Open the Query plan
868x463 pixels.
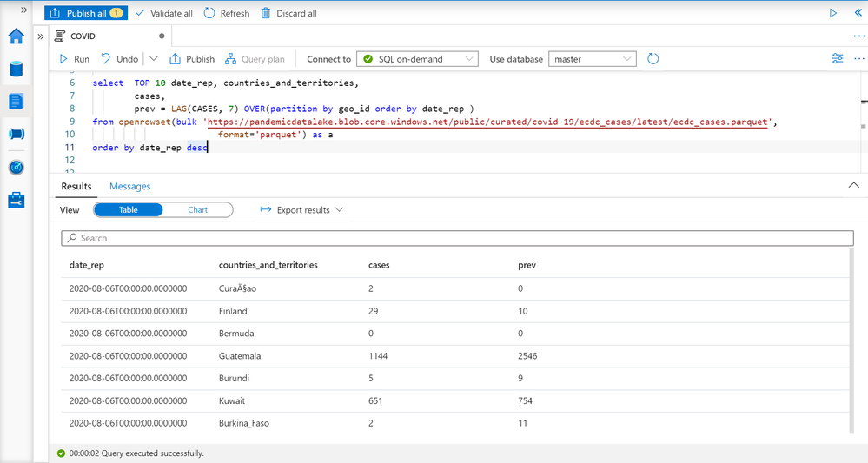[255, 59]
